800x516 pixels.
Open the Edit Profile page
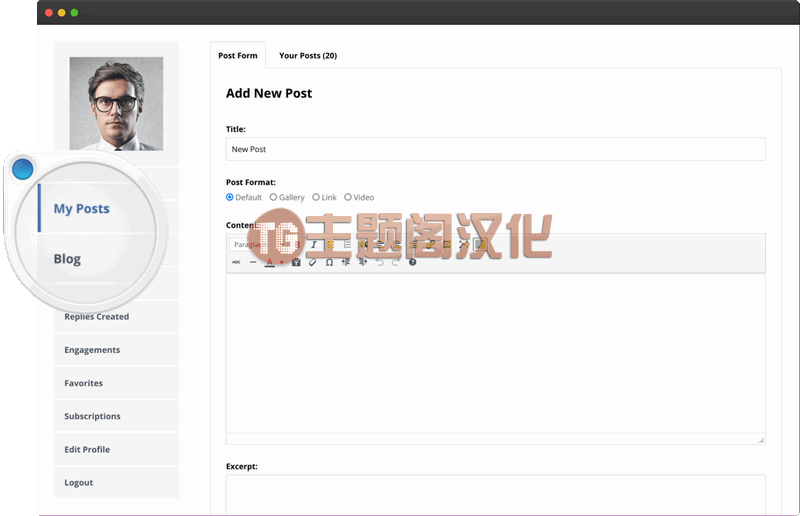pos(116,449)
